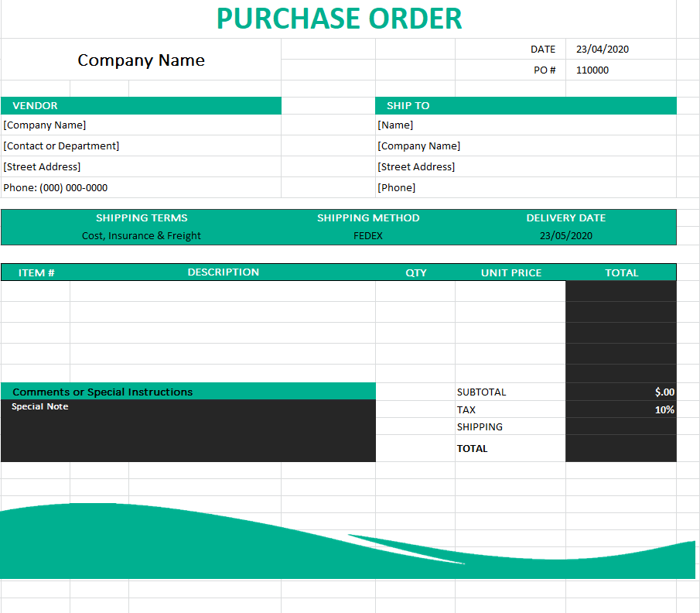Select vendor [Contact or Department] cell

click(x=141, y=146)
